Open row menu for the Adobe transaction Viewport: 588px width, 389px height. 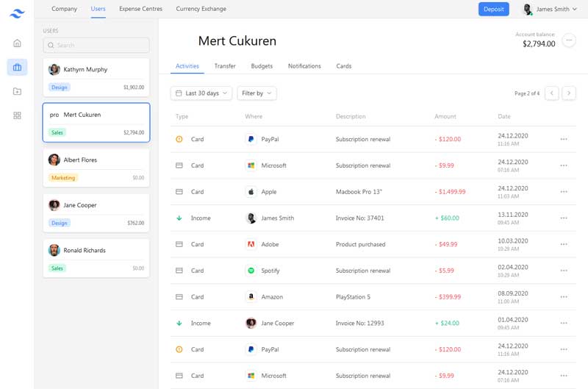(x=564, y=244)
